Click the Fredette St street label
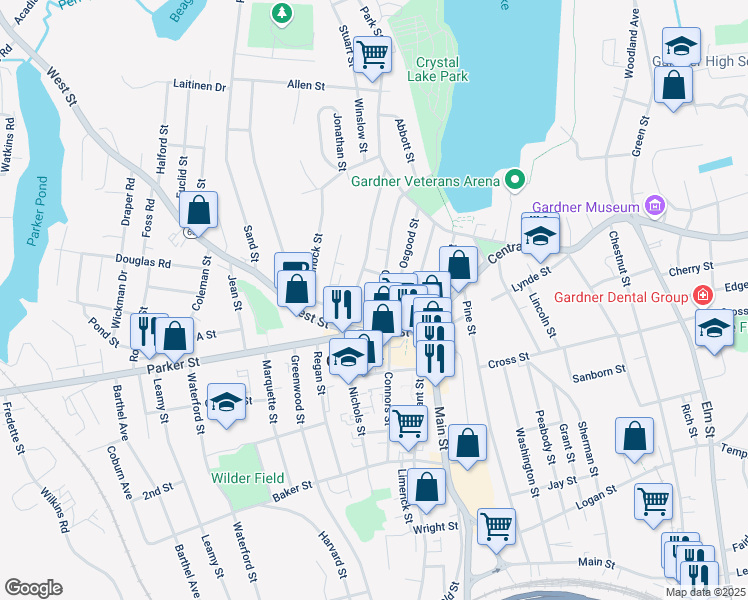Screen dimensions: 748x600 tap(13, 428)
